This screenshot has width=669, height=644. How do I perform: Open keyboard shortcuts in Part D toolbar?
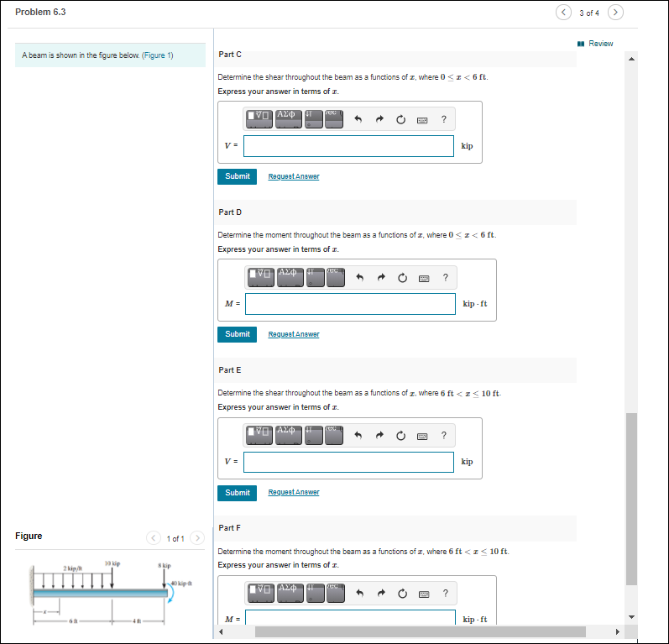tap(424, 279)
